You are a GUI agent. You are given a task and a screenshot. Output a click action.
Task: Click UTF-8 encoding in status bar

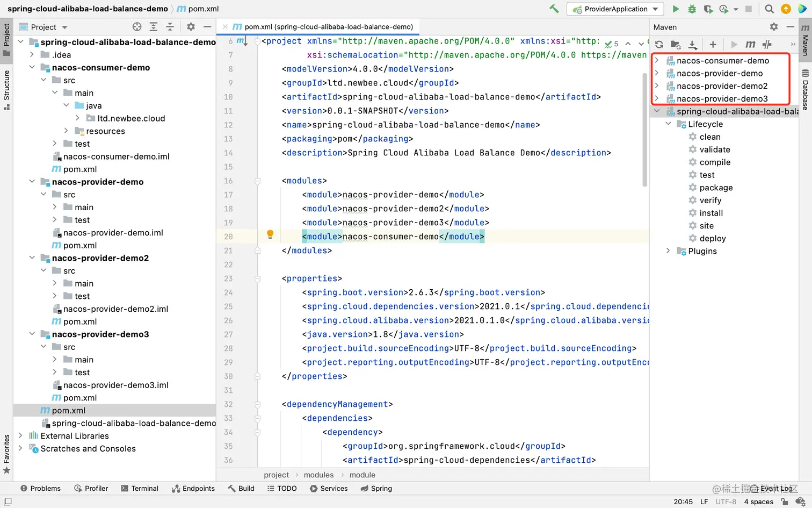[x=726, y=502]
